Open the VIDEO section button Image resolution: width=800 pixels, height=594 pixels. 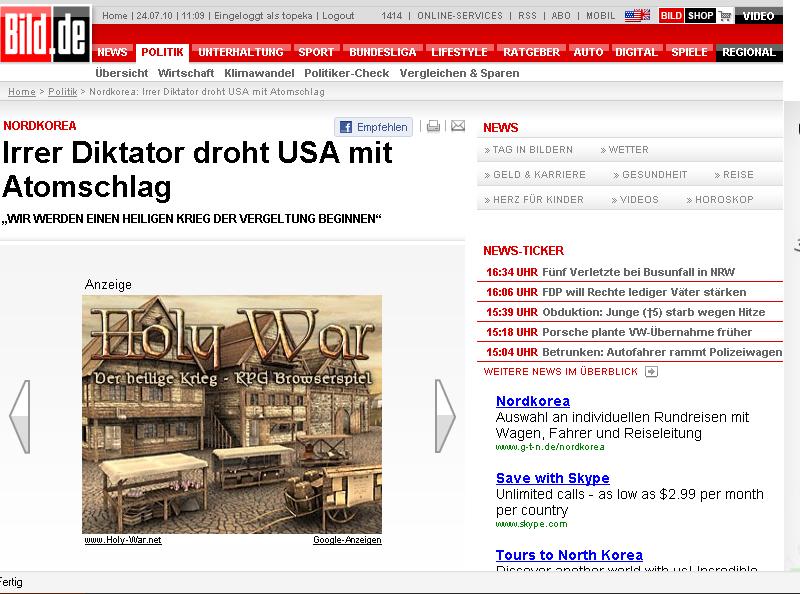758,16
